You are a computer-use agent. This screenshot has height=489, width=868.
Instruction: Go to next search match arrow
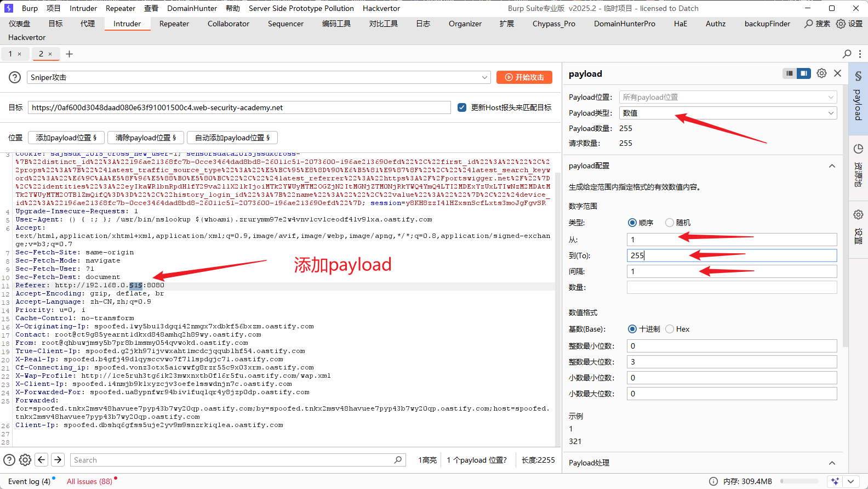coord(58,460)
